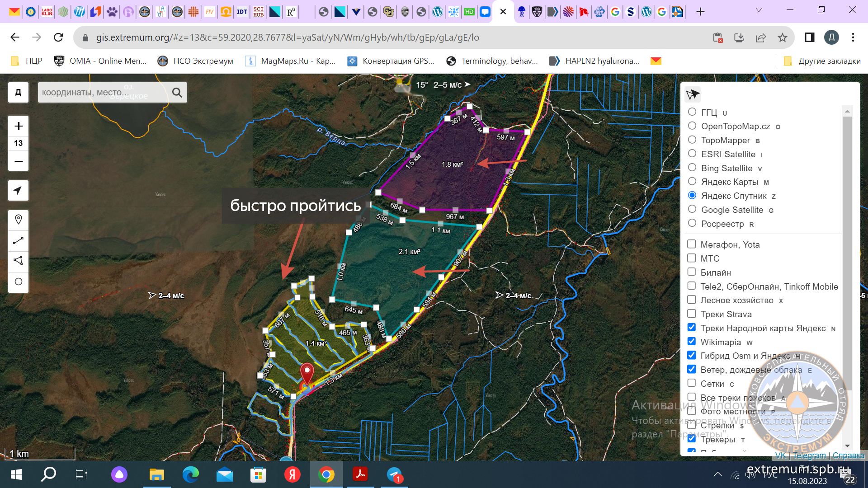Viewport: 868px width, 488px height.
Task: Select the polygon drawing tool
Action: [19, 261]
